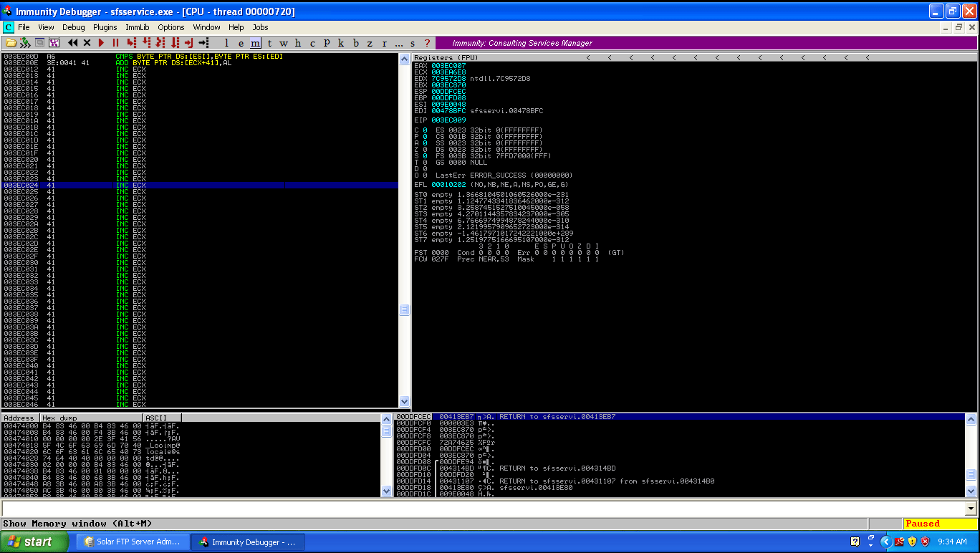Screen dimensions: 980x553
Task: Show Breakpoints with the 'b' button
Action: pyautogui.click(x=356, y=43)
